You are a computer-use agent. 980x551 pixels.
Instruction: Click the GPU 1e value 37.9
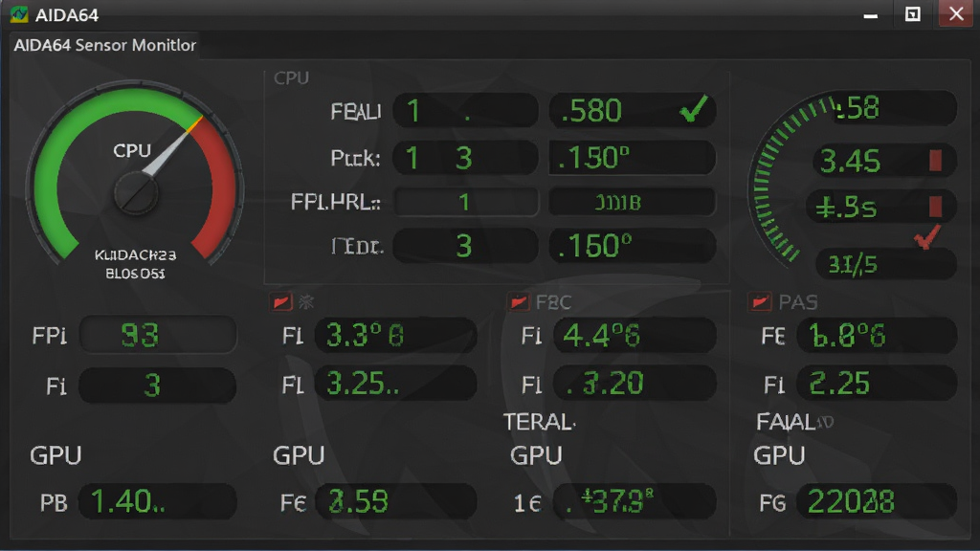coord(635,501)
